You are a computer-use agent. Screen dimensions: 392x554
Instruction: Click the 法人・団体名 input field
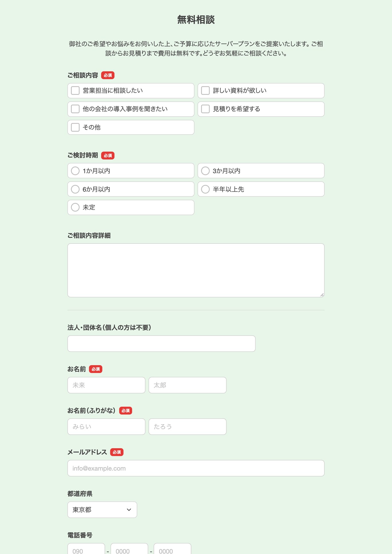click(161, 343)
